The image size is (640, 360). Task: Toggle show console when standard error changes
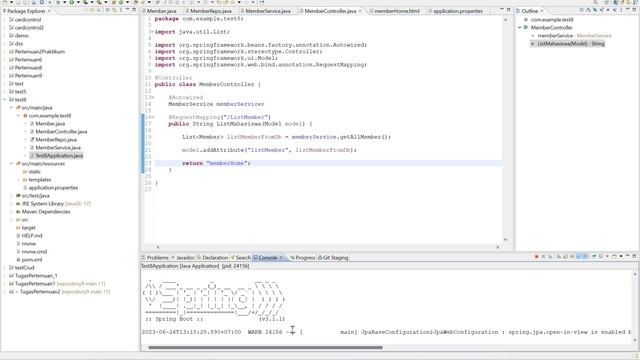pyautogui.click(x=585, y=257)
